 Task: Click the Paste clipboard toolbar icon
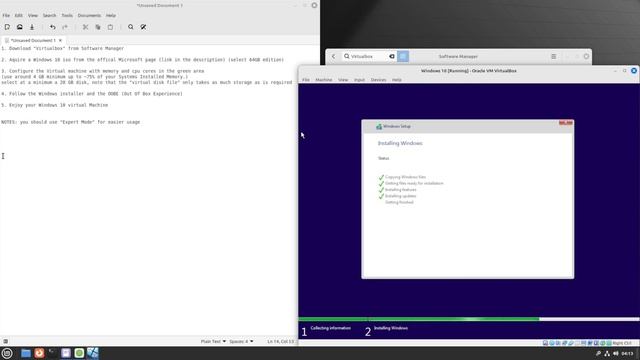coord(110,27)
